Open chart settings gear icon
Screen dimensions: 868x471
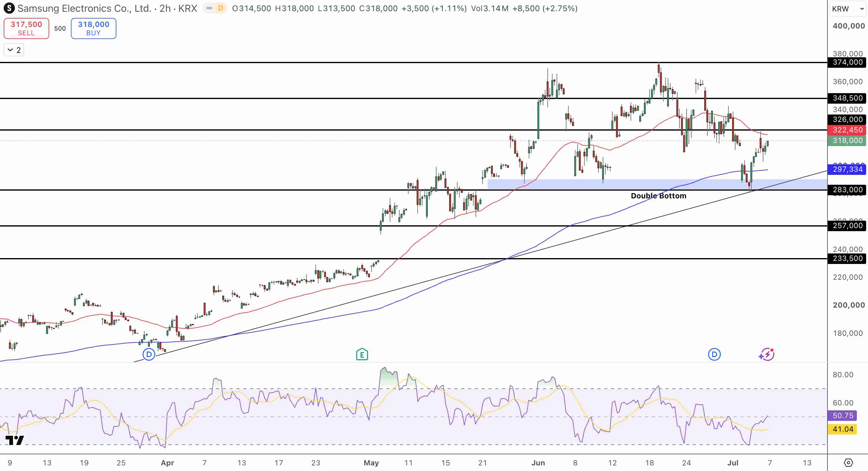click(848, 463)
